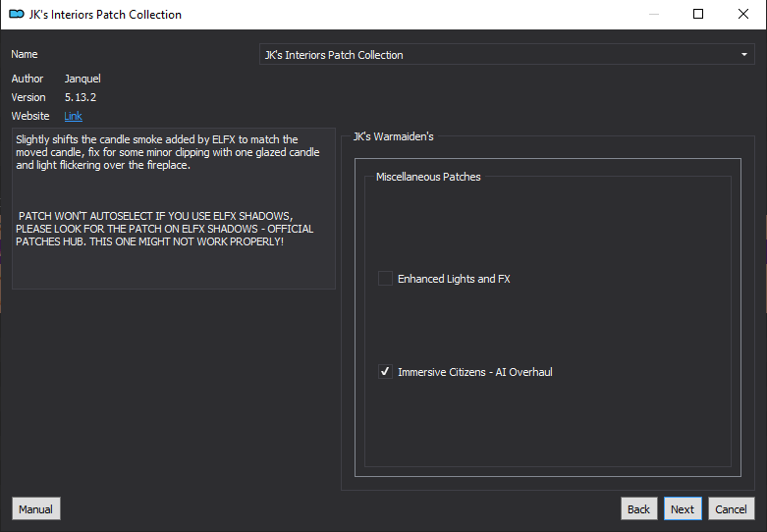Enable the Enhanced Lights and FX checkbox
767x532 pixels.
385,279
